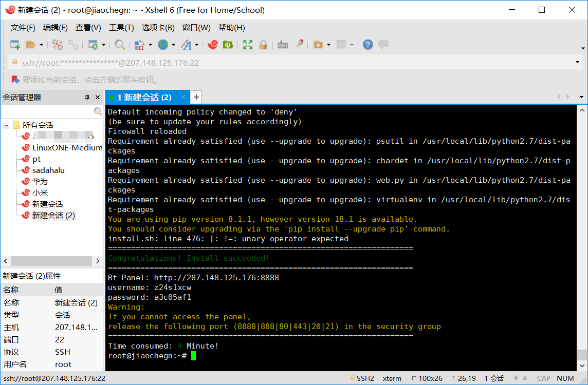Click the highlighter pen toolbar icon
The width and height of the screenshot is (588, 385).
[x=298, y=45]
